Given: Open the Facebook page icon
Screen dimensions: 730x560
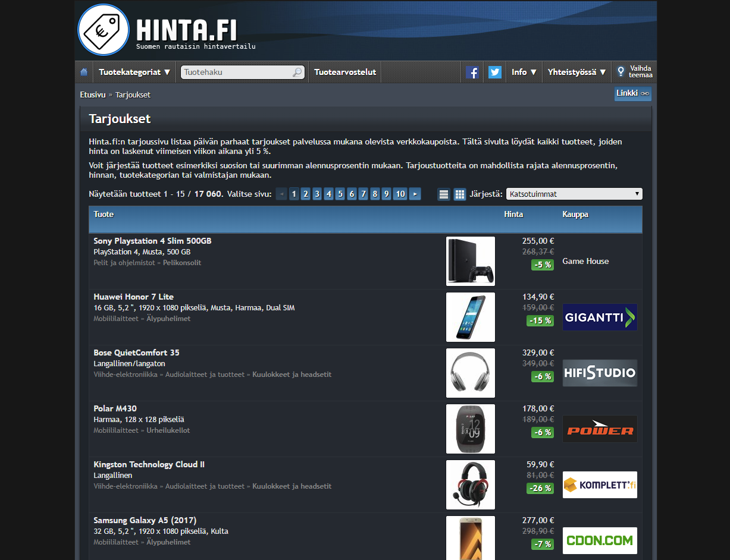Looking at the screenshot, I should [x=472, y=72].
